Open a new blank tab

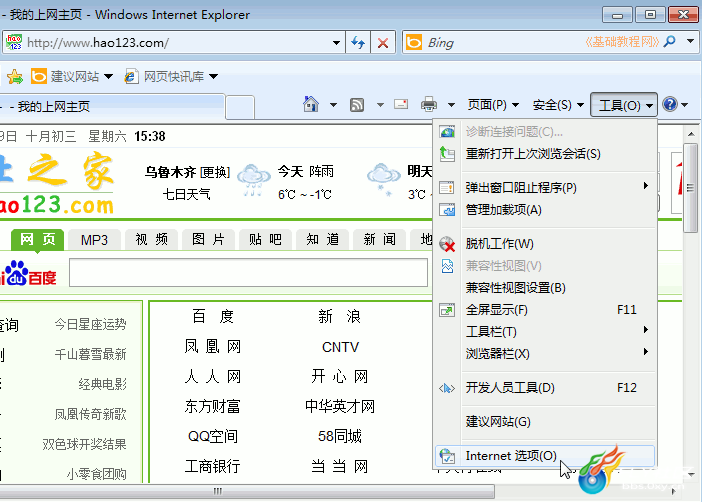click(x=240, y=107)
